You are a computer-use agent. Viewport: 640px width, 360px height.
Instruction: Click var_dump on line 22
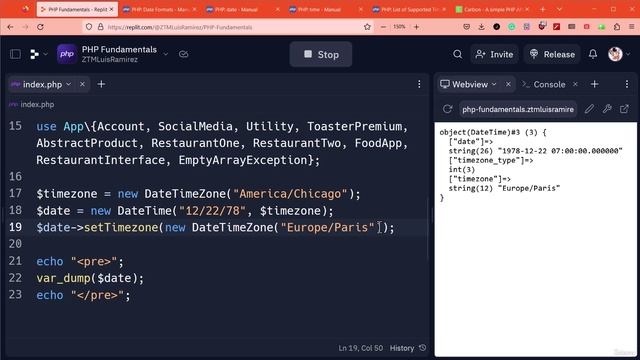pos(63,278)
